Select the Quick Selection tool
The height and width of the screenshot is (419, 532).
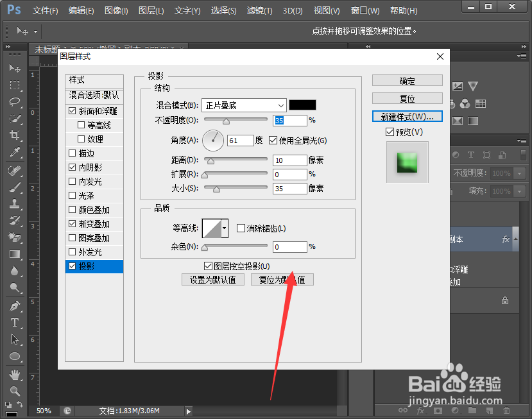pyautogui.click(x=15, y=119)
